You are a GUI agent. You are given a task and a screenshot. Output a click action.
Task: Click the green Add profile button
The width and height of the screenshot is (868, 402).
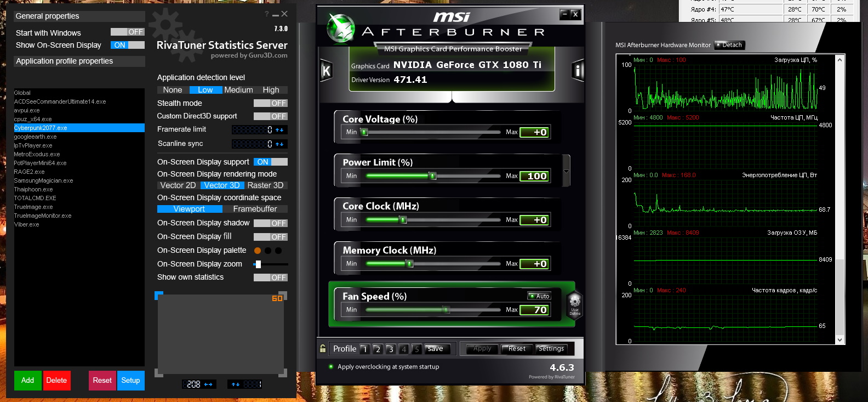pos(28,380)
